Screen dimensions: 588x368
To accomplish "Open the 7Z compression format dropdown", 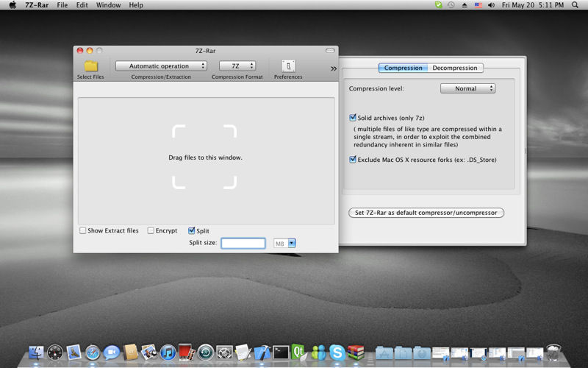I will tap(237, 66).
